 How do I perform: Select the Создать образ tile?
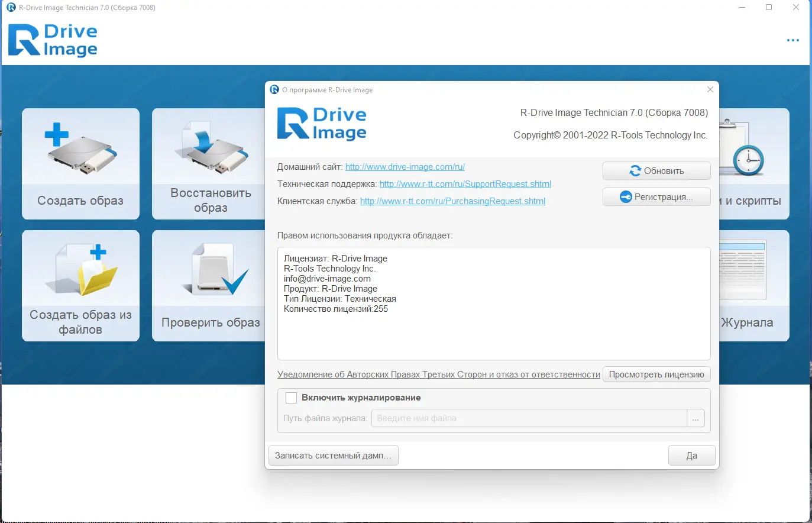80,164
